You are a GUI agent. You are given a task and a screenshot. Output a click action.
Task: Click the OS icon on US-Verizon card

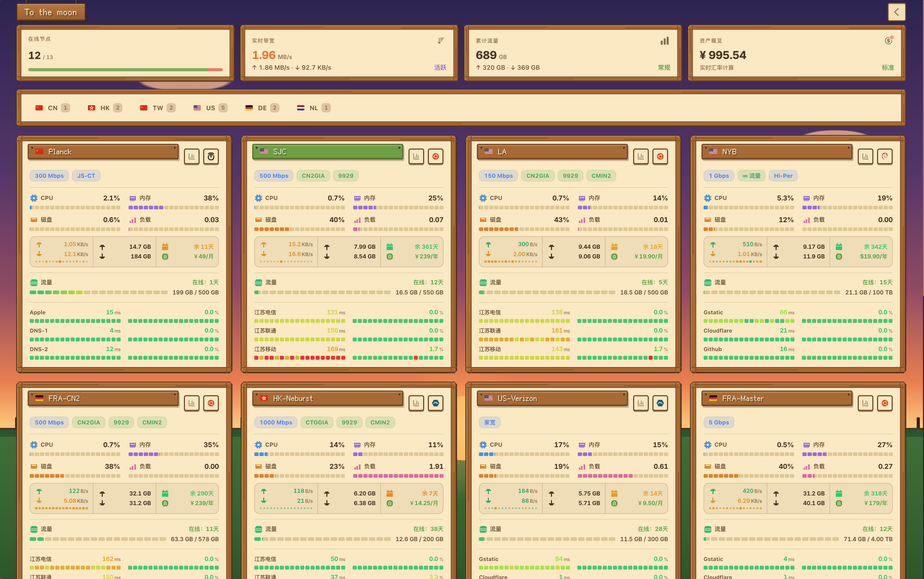pyautogui.click(x=660, y=403)
